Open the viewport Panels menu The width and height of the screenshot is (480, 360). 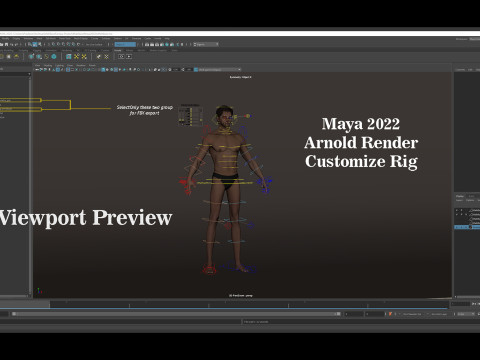point(92,65)
